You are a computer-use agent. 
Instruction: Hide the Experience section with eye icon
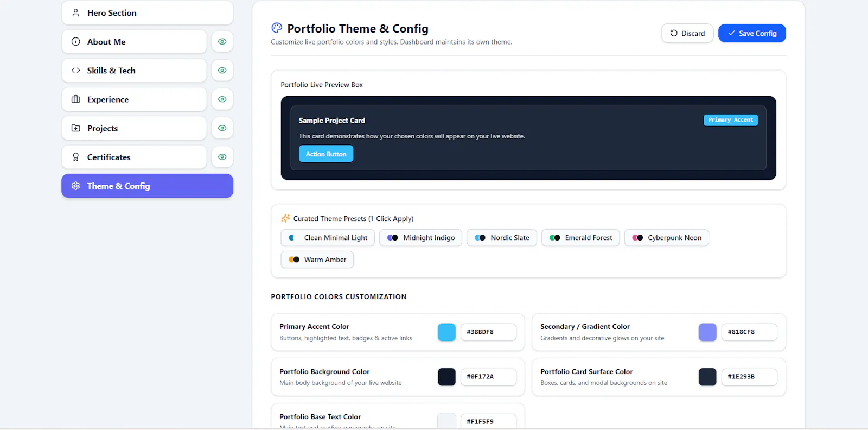coord(222,99)
